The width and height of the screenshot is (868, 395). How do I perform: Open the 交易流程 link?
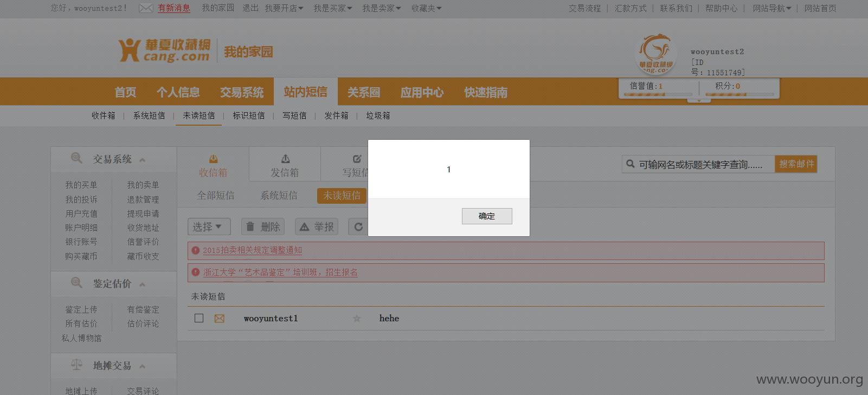tap(585, 8)
